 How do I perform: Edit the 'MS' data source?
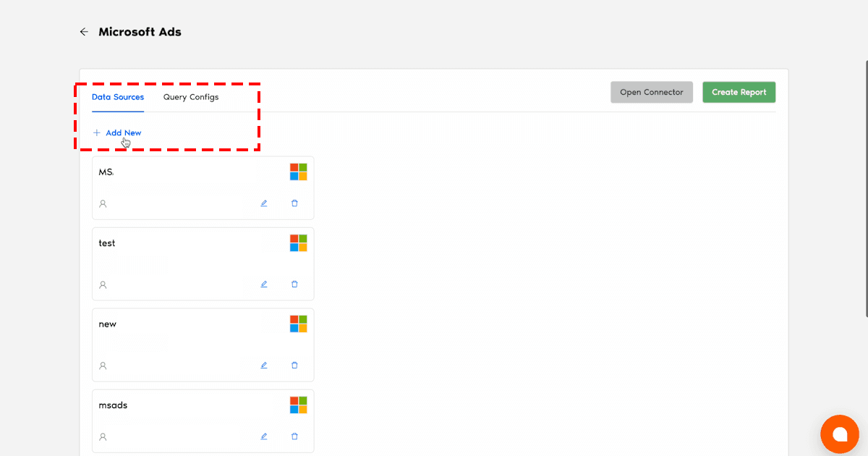[264, 203]
